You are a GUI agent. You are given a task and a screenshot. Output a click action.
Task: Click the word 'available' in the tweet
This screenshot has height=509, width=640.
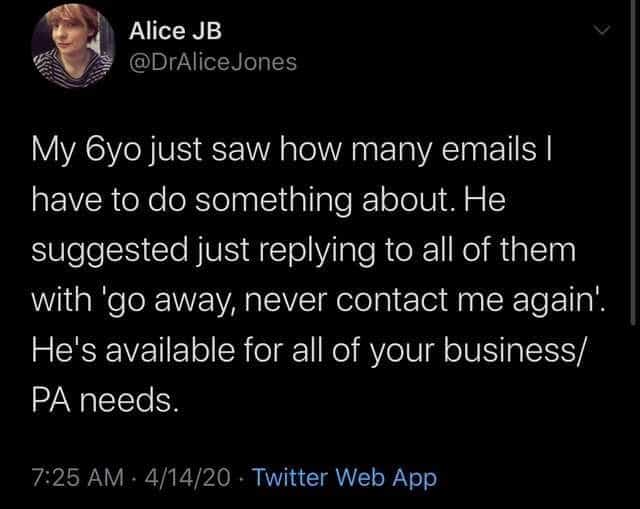171,351
